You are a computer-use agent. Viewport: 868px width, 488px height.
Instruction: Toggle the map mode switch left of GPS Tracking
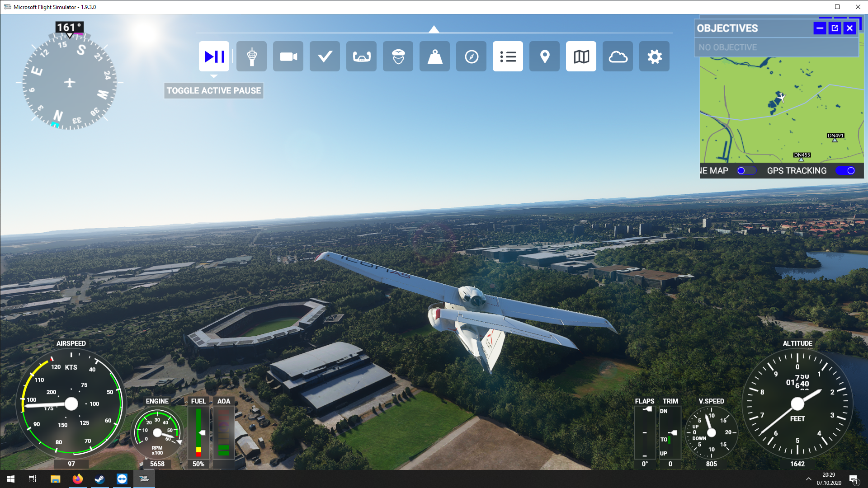click(746, 171)
